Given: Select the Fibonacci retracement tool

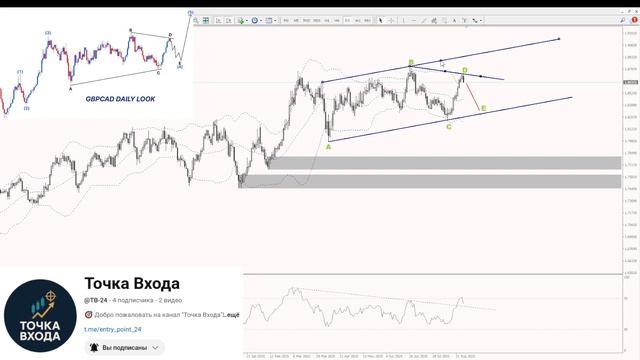Looking at the screenshot, I should pos(444,20).
